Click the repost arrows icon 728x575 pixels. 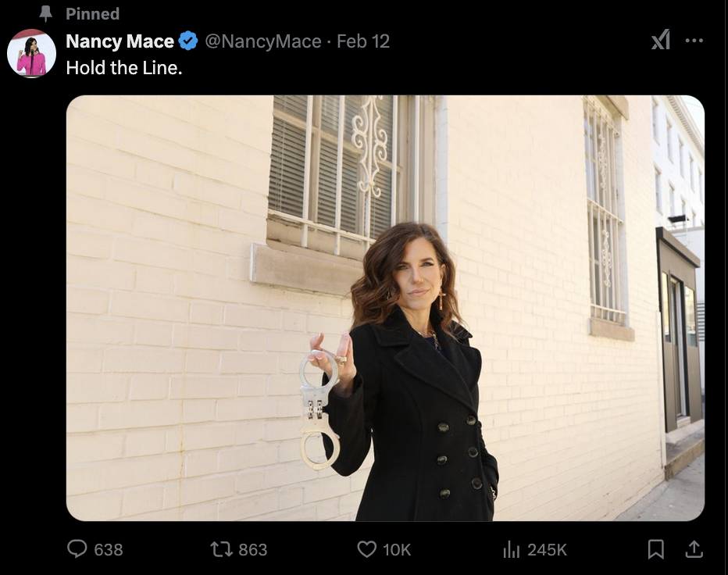tap(222, 549)
